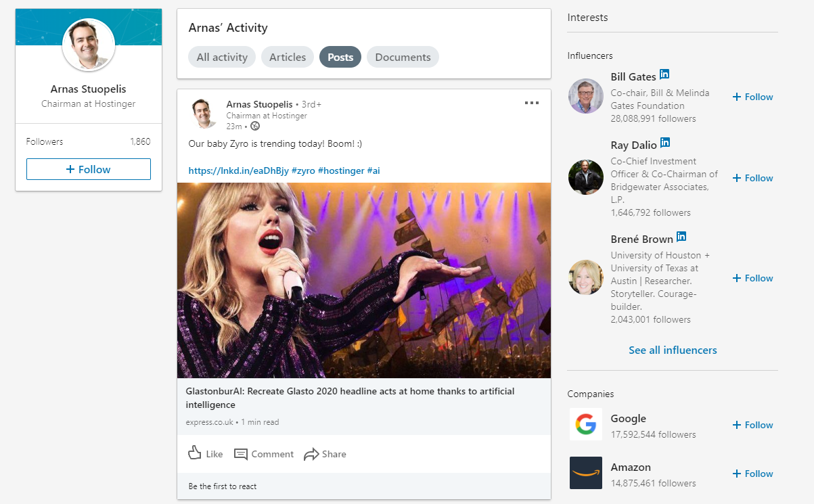Click the globe visibility icon beside 23m
Image resolution: width=814 pixels, height=504 pixels.
click(x=255, y=126)
